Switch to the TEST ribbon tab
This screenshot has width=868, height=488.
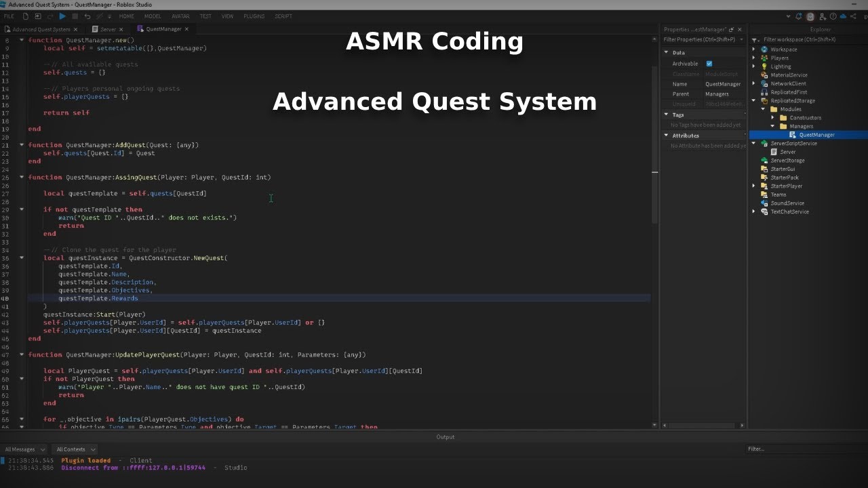click(x=205, y=16)
